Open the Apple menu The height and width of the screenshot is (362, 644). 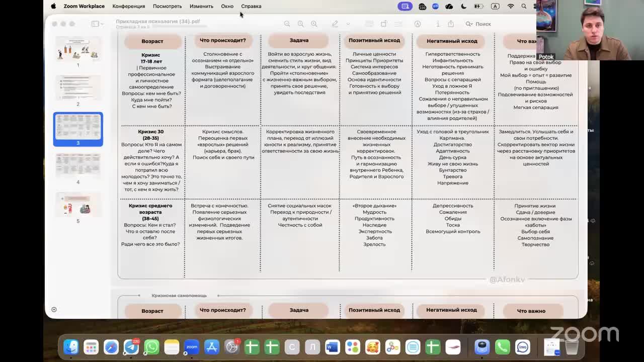pyautogui.click(x=53, y=6)
